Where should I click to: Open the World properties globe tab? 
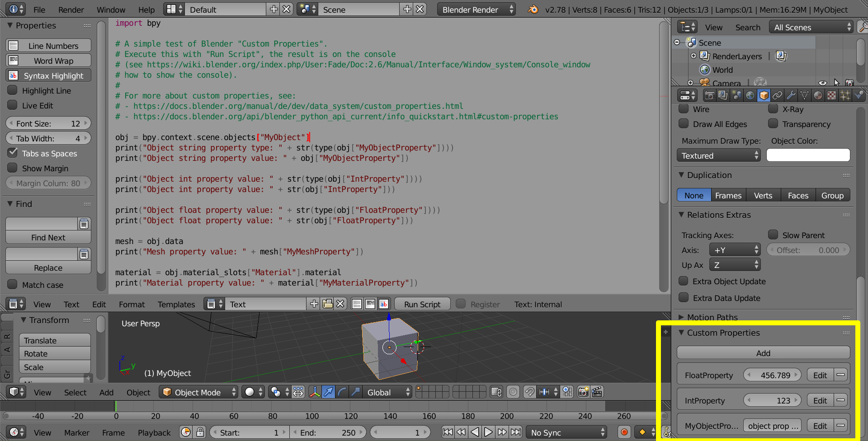750,95
